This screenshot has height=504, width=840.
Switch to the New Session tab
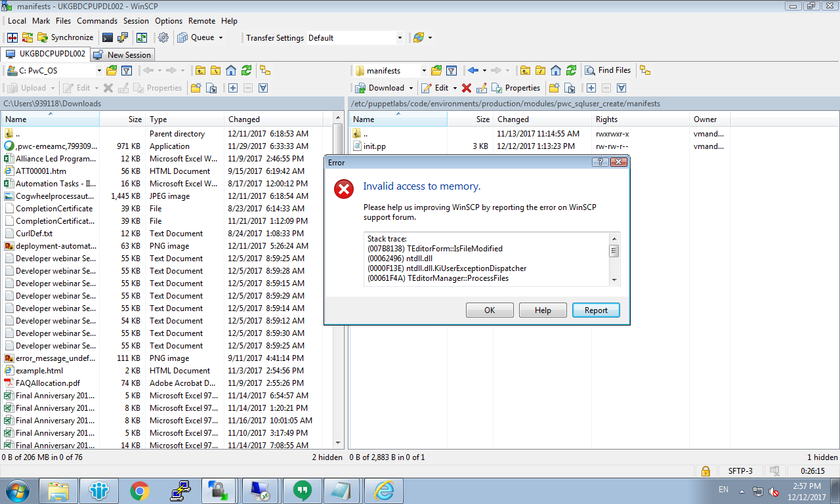(x=123, y=55)
